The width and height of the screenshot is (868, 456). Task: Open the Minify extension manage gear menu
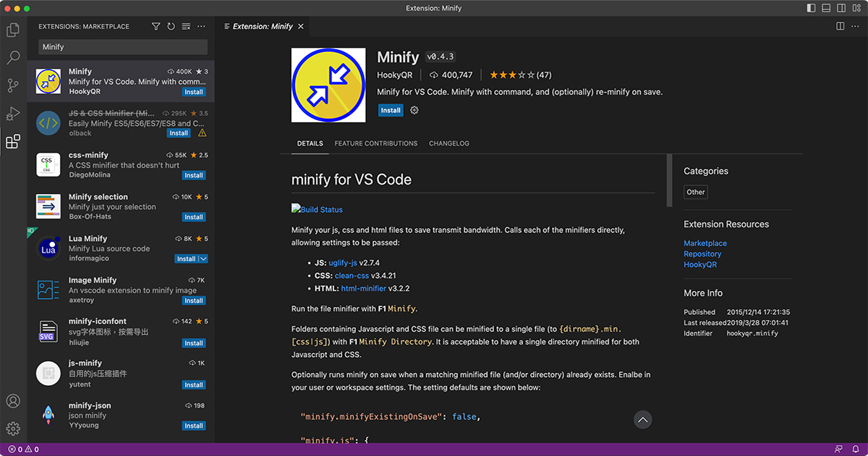[414, 110]
